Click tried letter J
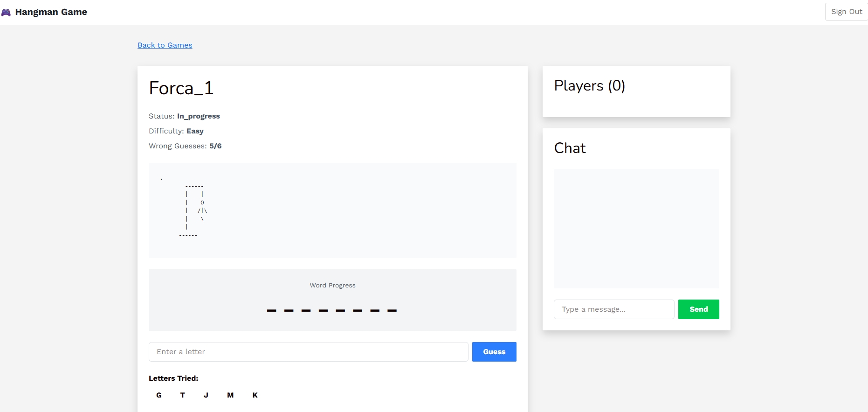The width and height of the screenshot is (868, 412). click(206, 395)
